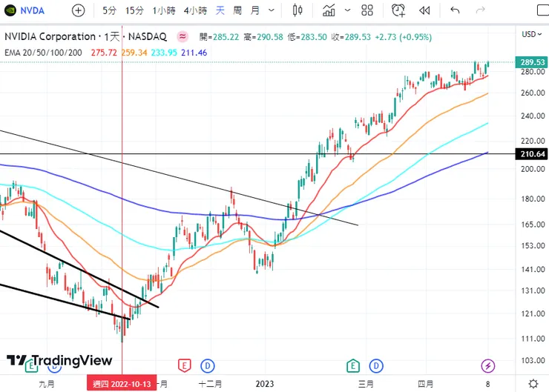Click the +2.73 (+0.95%) change value
549x392 pixels.
click(404, 37)
